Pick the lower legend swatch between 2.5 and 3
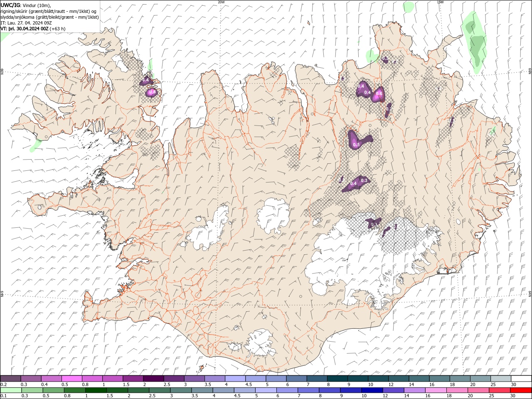The height and width of the screenshot is (399, 532). [160, 390]
